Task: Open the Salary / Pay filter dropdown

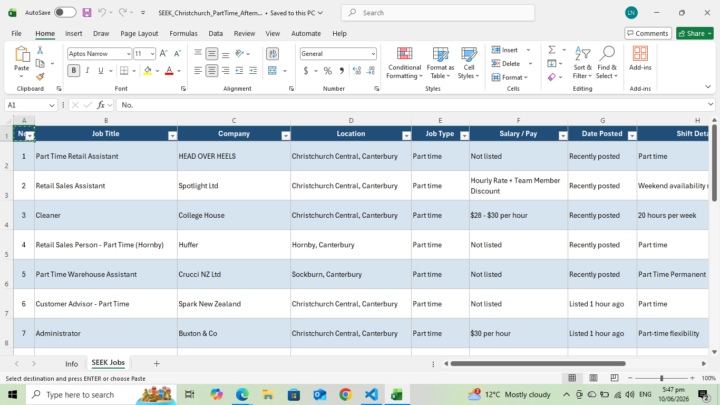Action: (563, 136)
